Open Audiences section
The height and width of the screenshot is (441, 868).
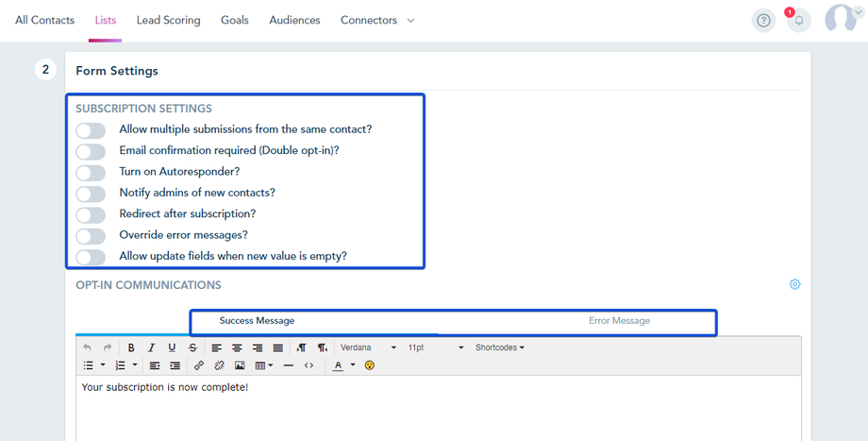[294, 20]
